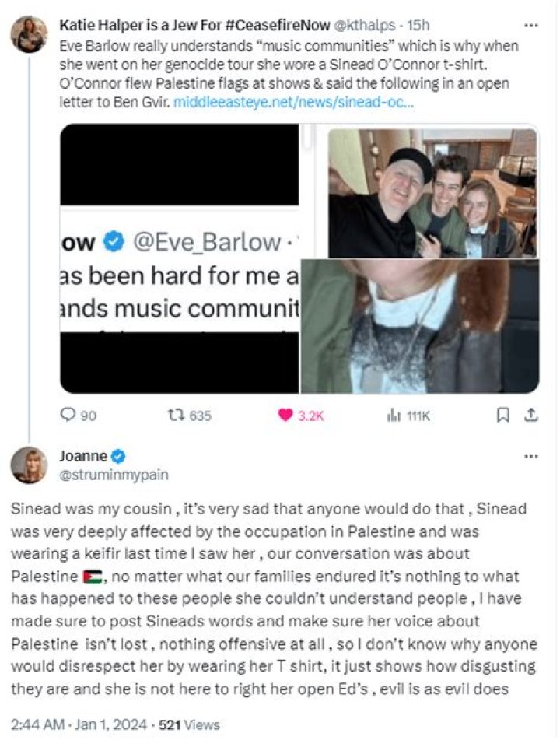Click the 2:44 AM Jan 1, 2024 timestamp

[79, 724]
